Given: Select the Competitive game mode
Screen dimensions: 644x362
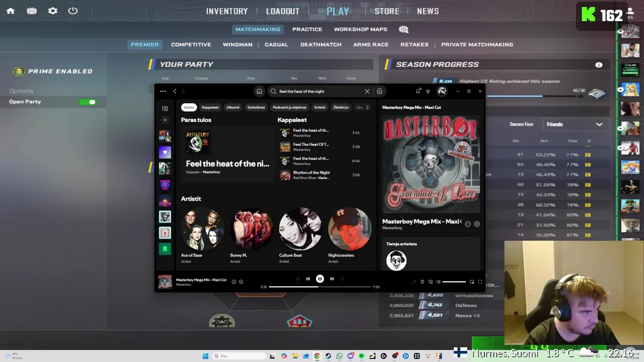Looking at the screenshot, I should click(191, 44).
